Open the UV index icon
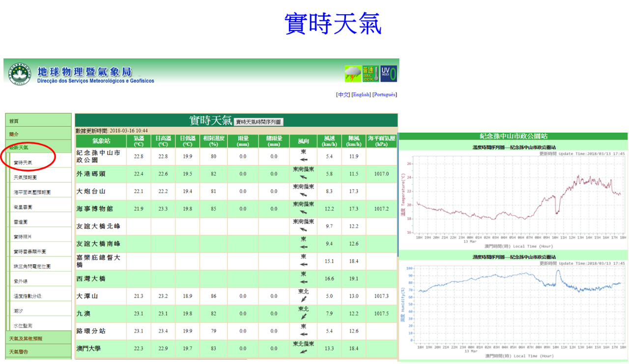Image resolution: width=629 pixels, height=364 pixels. (388, 74)
